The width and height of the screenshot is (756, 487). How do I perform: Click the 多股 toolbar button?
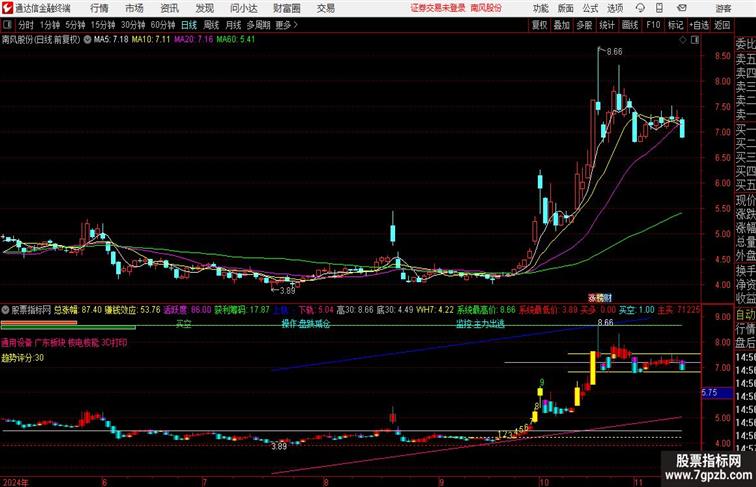coord(584,25)
